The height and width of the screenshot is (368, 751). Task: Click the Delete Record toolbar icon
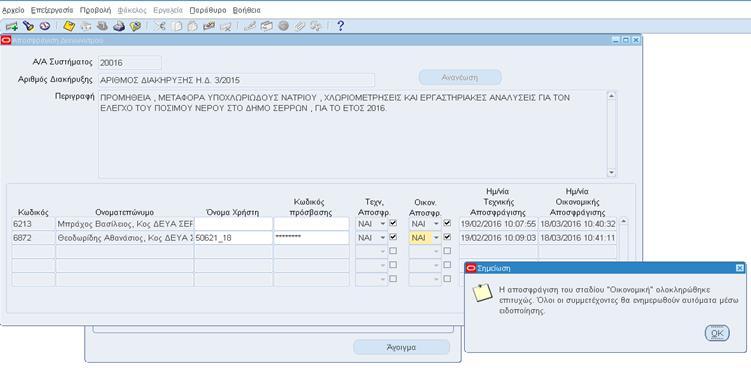(x=226, y=26)
